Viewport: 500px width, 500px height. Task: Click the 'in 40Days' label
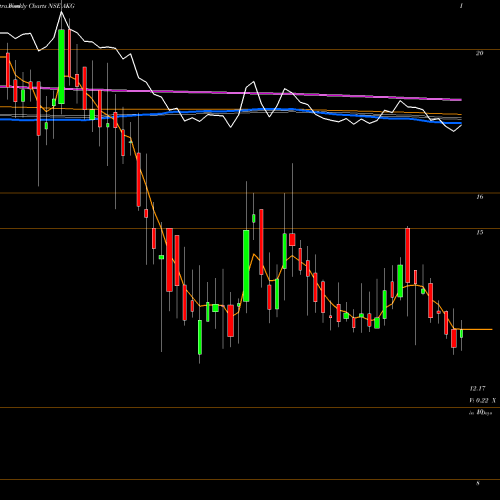pyautogui.click(x=480, y=413)
